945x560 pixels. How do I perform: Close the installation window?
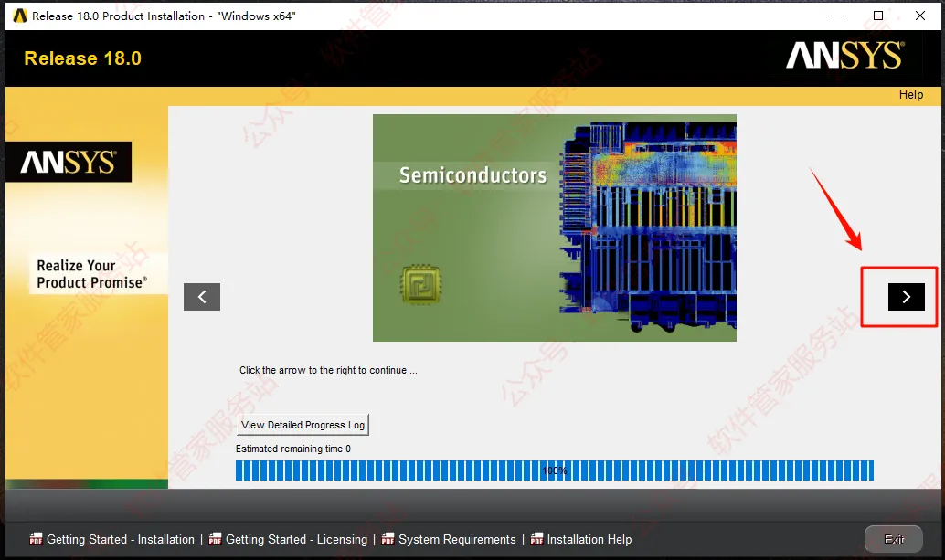click(x=919, y=16)
